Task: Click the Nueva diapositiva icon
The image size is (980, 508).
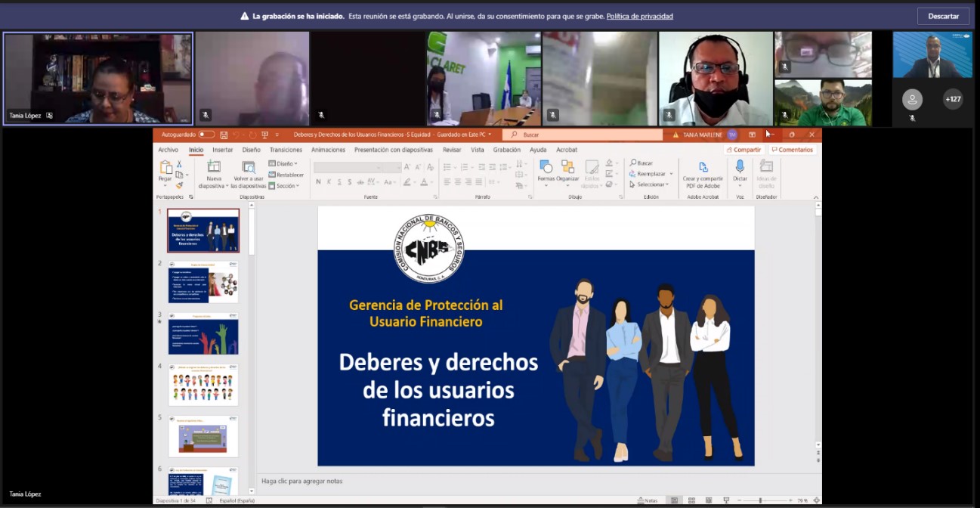Action: tap(214, 168)
